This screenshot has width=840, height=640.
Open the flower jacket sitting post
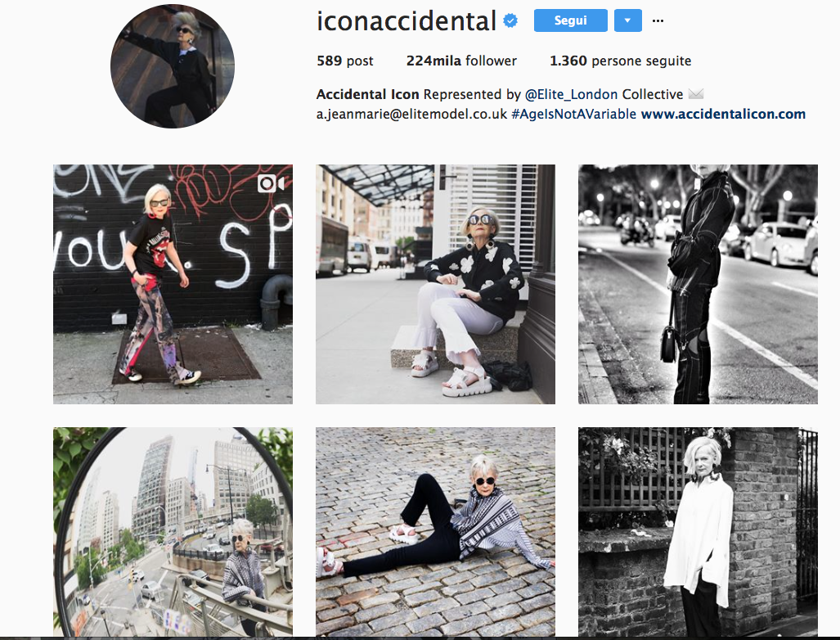pos(435,284)
